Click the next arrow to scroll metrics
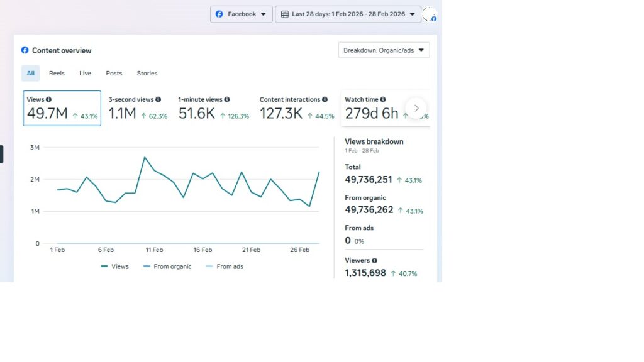The width and height of the screenshot is (644, 362). click(416, 108)
